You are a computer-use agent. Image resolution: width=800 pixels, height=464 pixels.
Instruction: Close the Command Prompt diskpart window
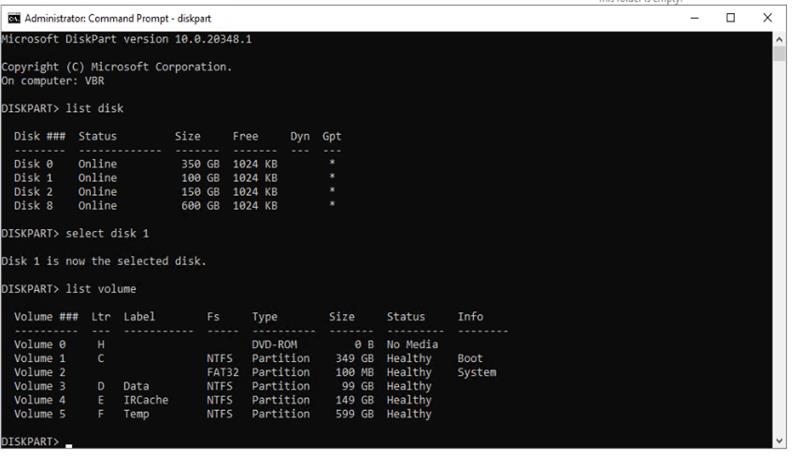(767, 18)
